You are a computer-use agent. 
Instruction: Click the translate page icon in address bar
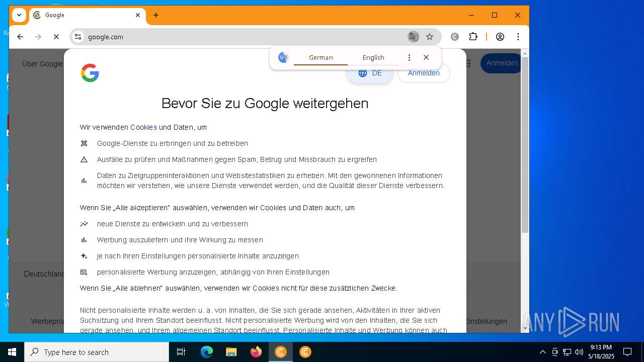413,37
